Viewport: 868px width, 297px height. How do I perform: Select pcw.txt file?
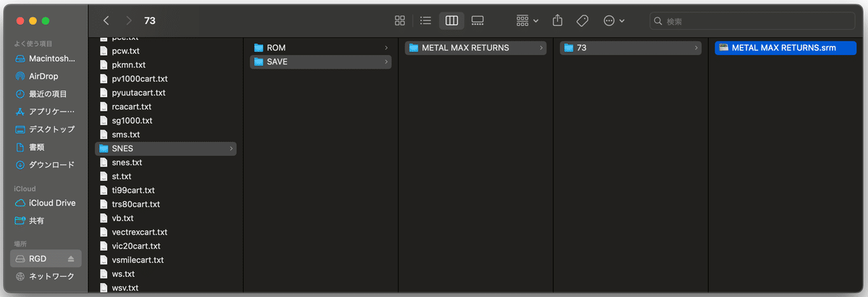[x=166, y=51]
